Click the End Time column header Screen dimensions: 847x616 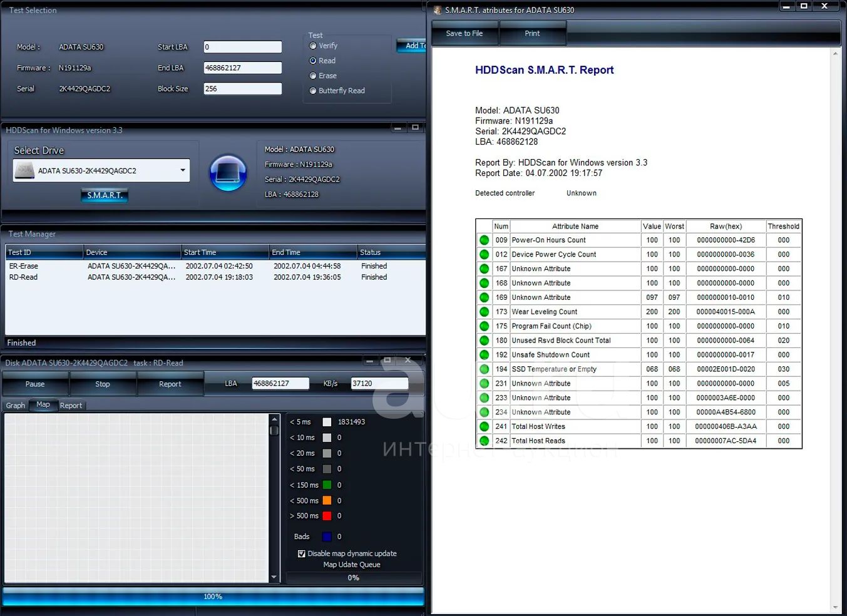click(x=314, y=252)
